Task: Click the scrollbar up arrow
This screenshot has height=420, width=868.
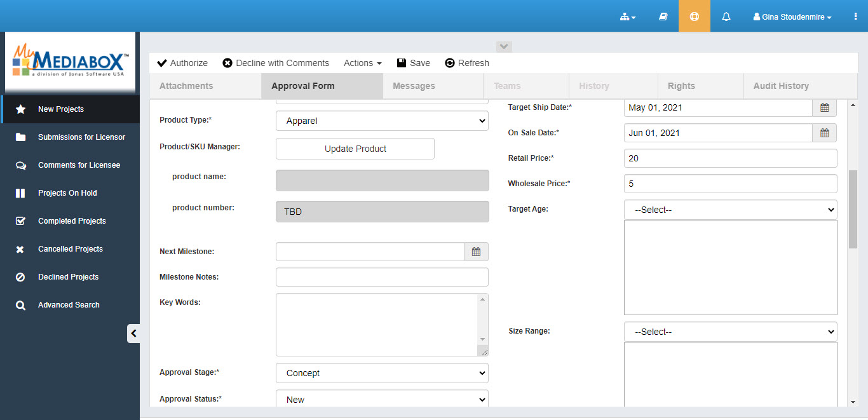Action: click(x=853, y=105)
